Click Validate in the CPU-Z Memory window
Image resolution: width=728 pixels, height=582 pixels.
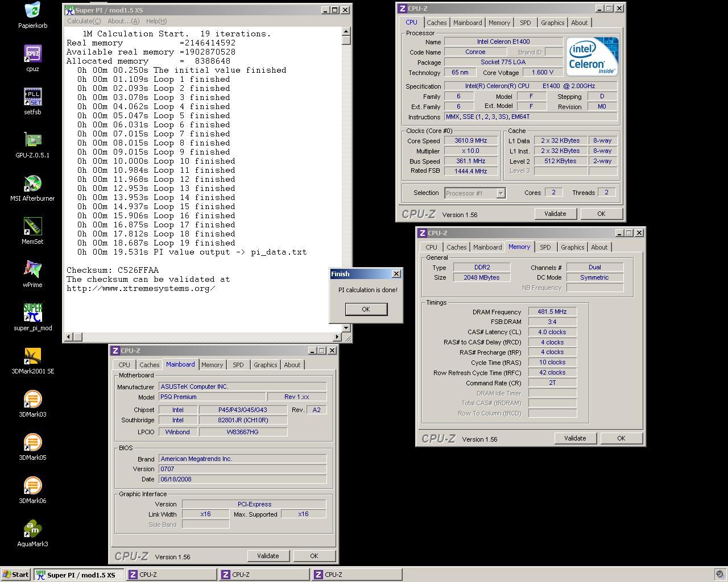tap(574, 438)
